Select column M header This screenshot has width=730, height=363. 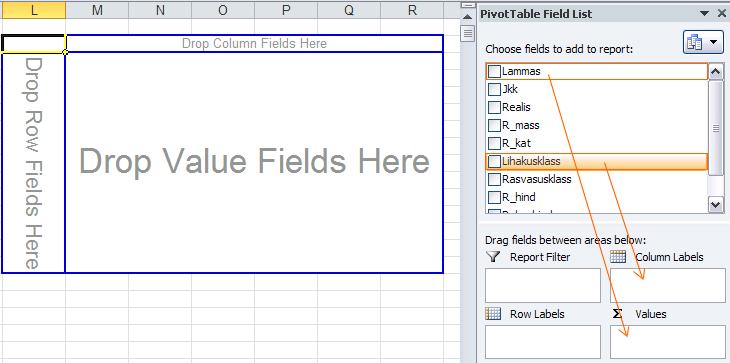(x=97, y=10)
